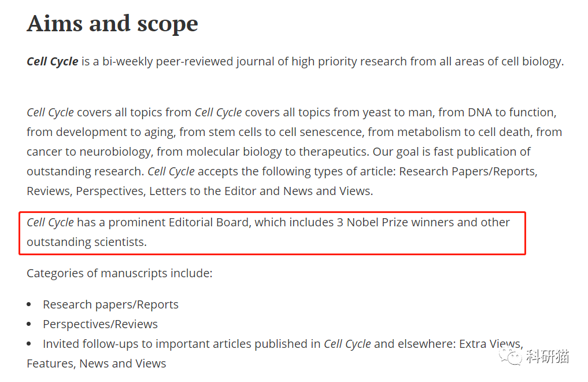Click the 'Research Papers/Reports,' paragraph text
The image size is (588, 382).
[x=468, y=171]
